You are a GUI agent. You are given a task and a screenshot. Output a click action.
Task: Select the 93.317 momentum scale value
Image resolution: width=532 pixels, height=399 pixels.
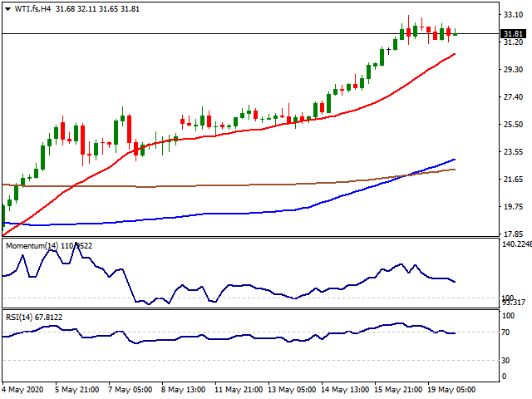[514, 303]
